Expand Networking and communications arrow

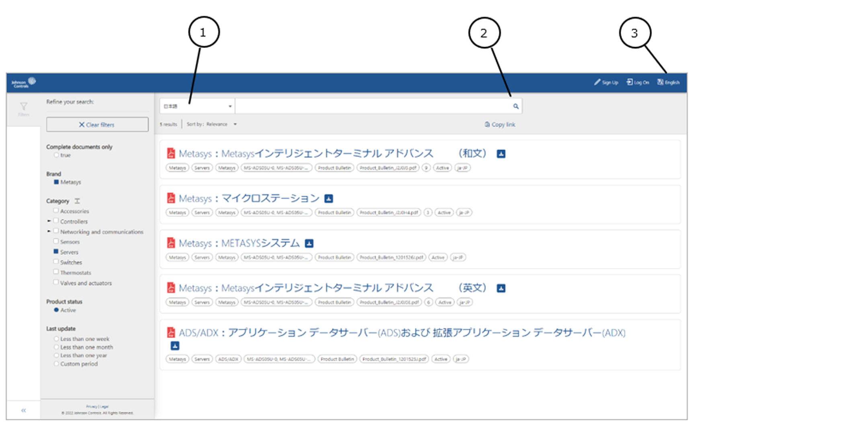tap(49, 231)
